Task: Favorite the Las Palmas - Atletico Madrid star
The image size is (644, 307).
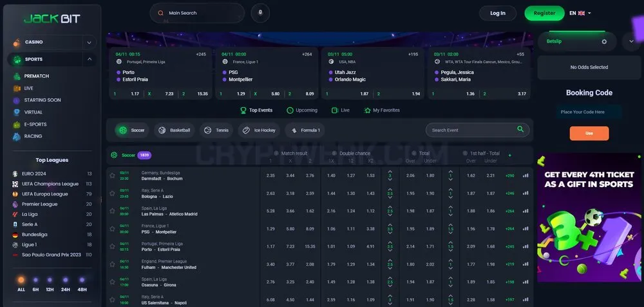Action: pyautogui.click(x=112, y=211)
